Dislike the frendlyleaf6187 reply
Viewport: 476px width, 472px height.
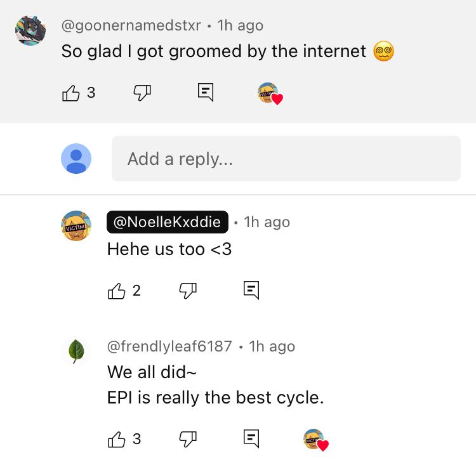[187, 439]
